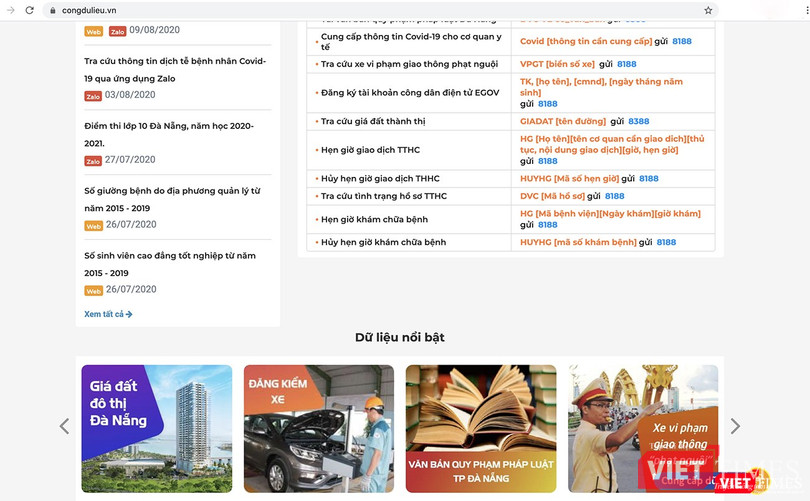Click the Zalo tag dated 27/07/2020
The height and width of the screenshot is (501, 810).
pos(93,160)
